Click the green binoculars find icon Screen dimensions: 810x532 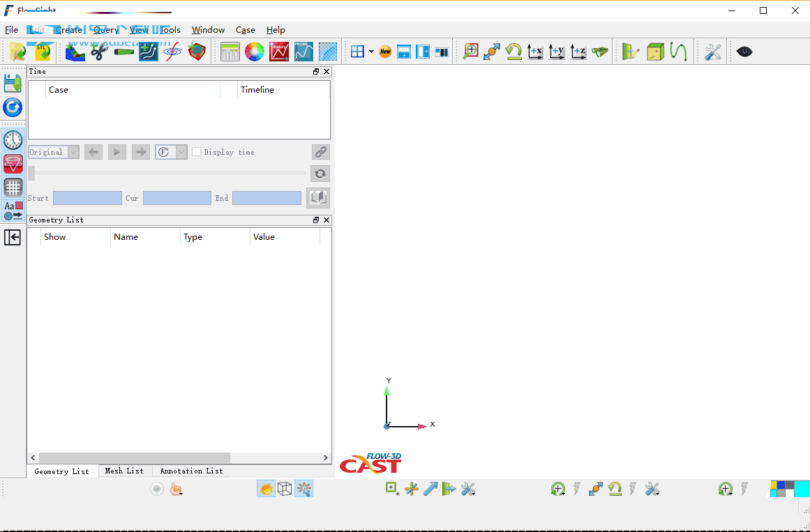click(x=600, y=52)
